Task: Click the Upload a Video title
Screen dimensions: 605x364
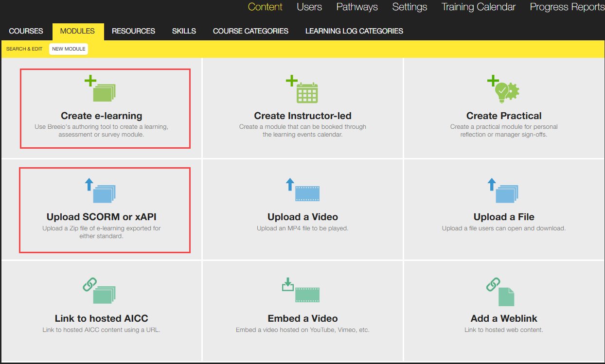Action: point(302,217)
